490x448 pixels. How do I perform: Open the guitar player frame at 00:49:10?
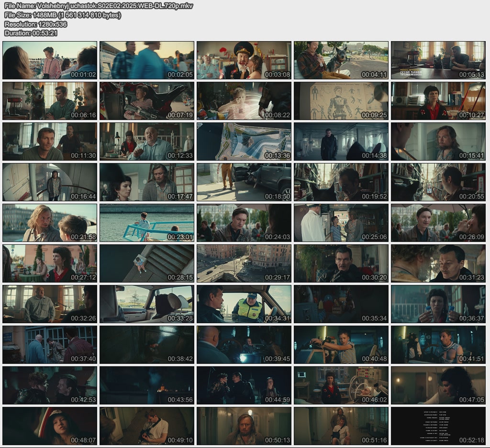(147, 426)
